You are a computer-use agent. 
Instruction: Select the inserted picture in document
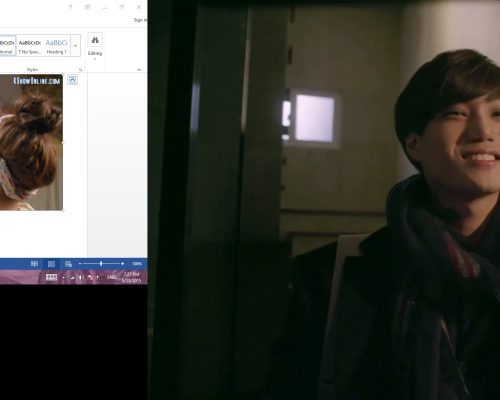pos(31,142)
